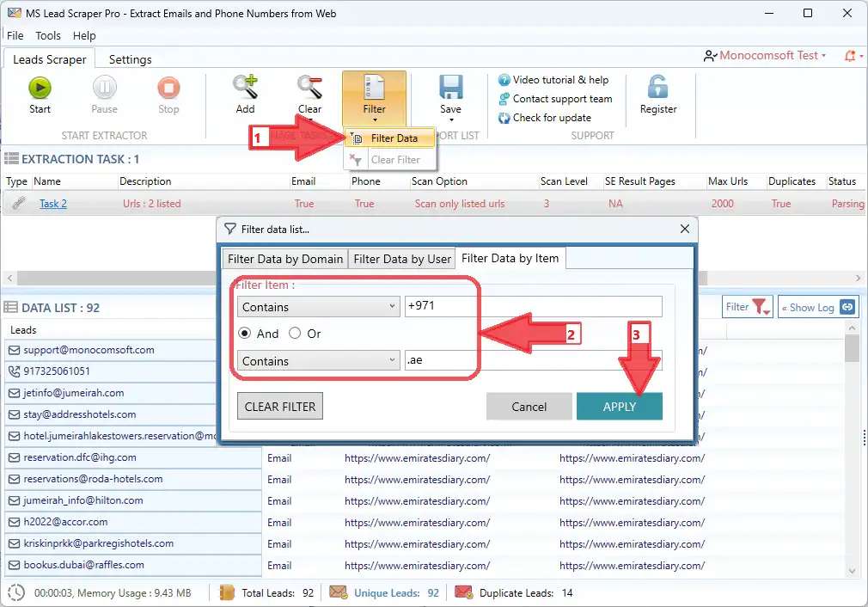Open the Task 2 link
The width and height of the screenshot is (868, 607).
[x=53, y=204]
